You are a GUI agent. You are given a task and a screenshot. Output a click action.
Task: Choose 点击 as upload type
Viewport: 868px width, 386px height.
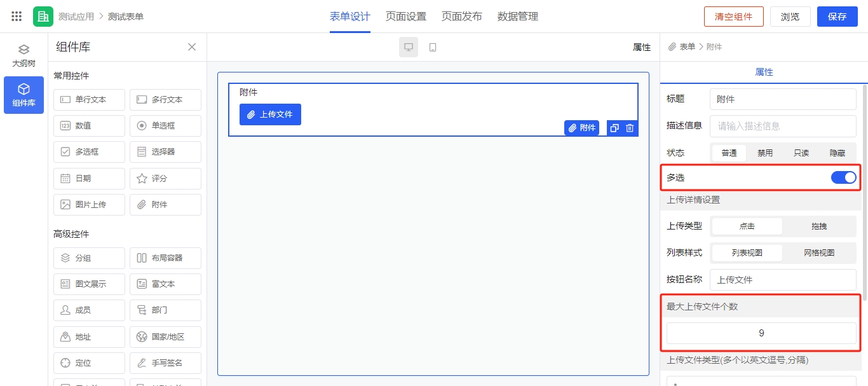747,226
